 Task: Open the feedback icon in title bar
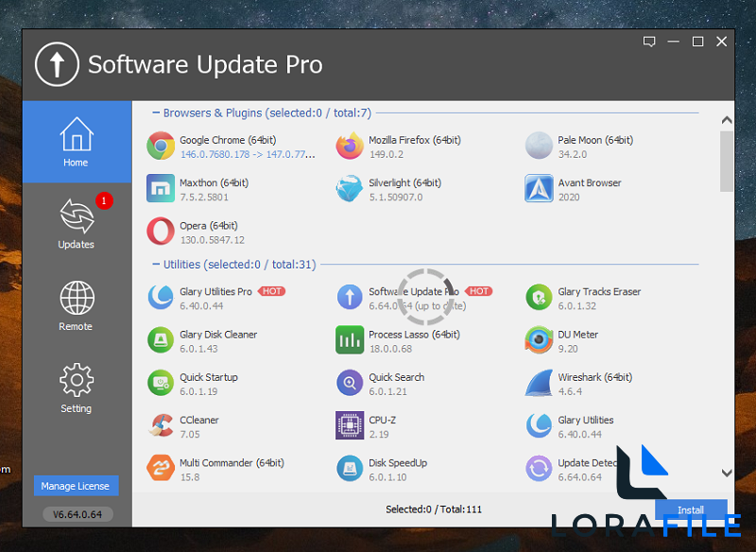coord(649,42)
